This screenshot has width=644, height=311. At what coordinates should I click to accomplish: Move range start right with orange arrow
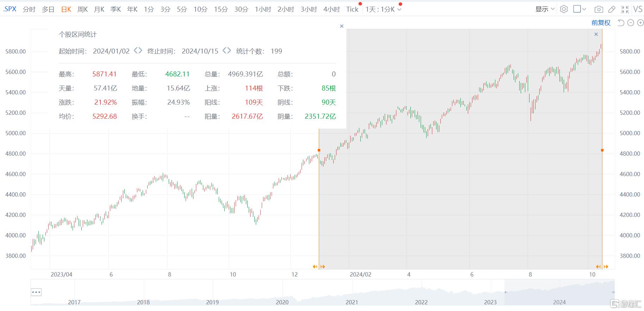(x=323, y=267)
